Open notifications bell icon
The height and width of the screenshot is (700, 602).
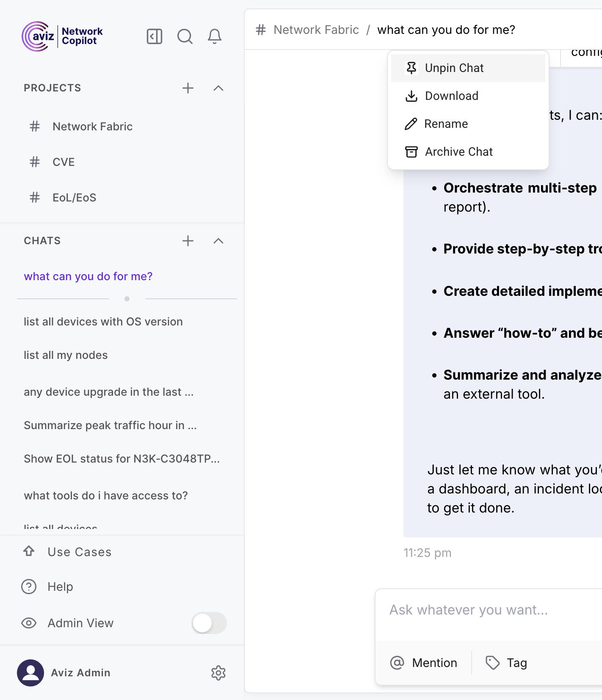point(215,36)
